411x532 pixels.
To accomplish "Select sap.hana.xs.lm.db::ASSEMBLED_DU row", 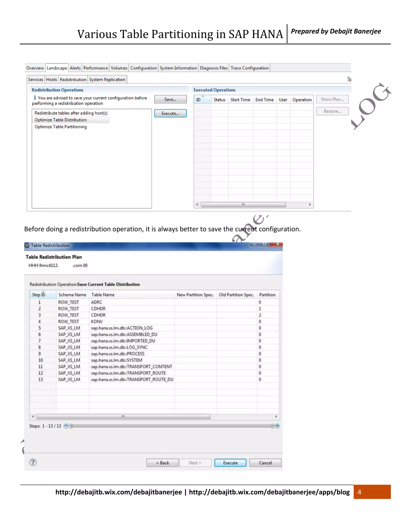I will (x=154, y=334).
